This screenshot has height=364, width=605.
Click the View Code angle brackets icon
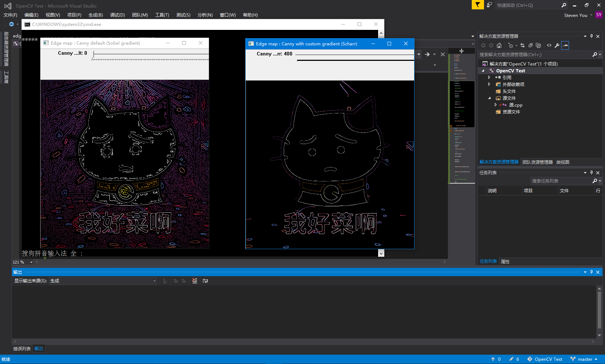tap(549, 45)
